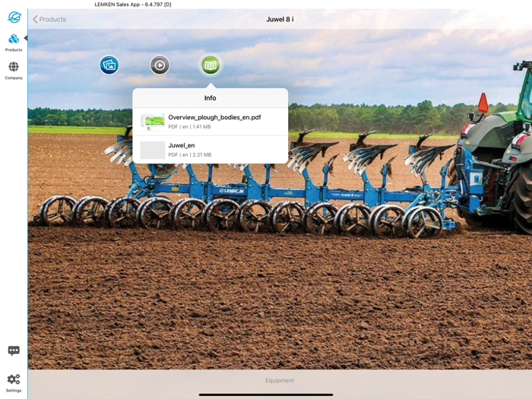Click the PDF | en | 1.41 MB details
532x399 pixels.
tap(190, 127)
